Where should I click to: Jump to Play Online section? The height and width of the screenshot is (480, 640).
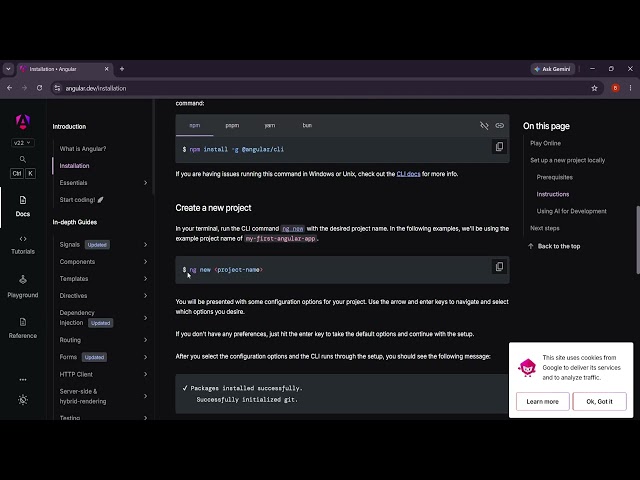coord(545,143)
